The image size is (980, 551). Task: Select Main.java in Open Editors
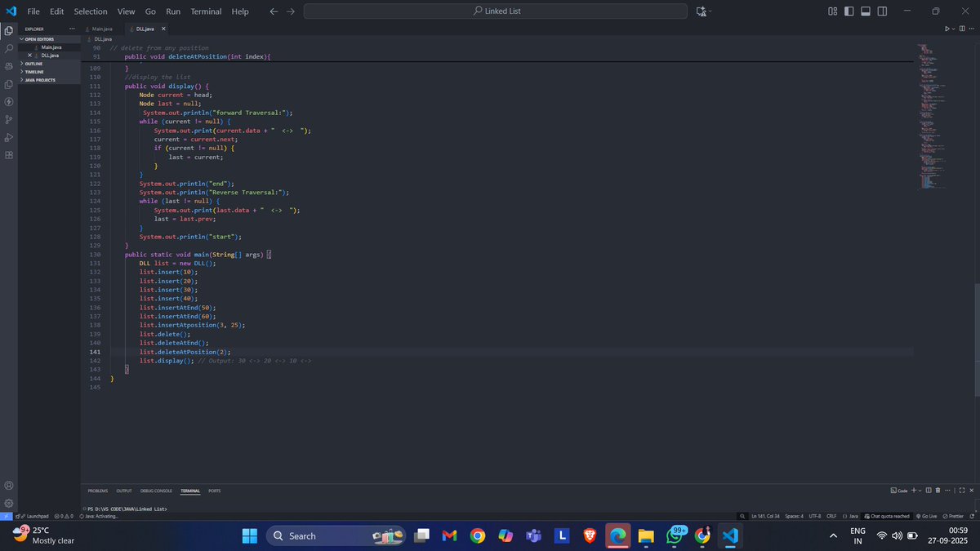tap(51, 47)
